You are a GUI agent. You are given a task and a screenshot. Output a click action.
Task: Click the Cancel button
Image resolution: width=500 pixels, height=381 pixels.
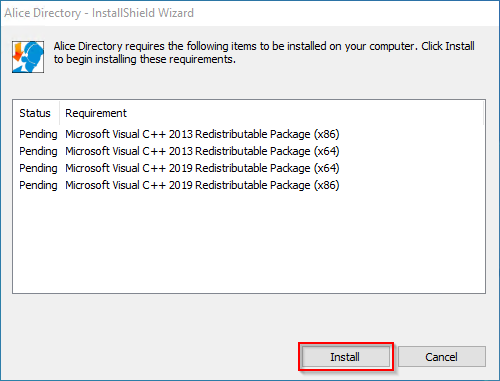pyautogui.click(x=441, y=357)
